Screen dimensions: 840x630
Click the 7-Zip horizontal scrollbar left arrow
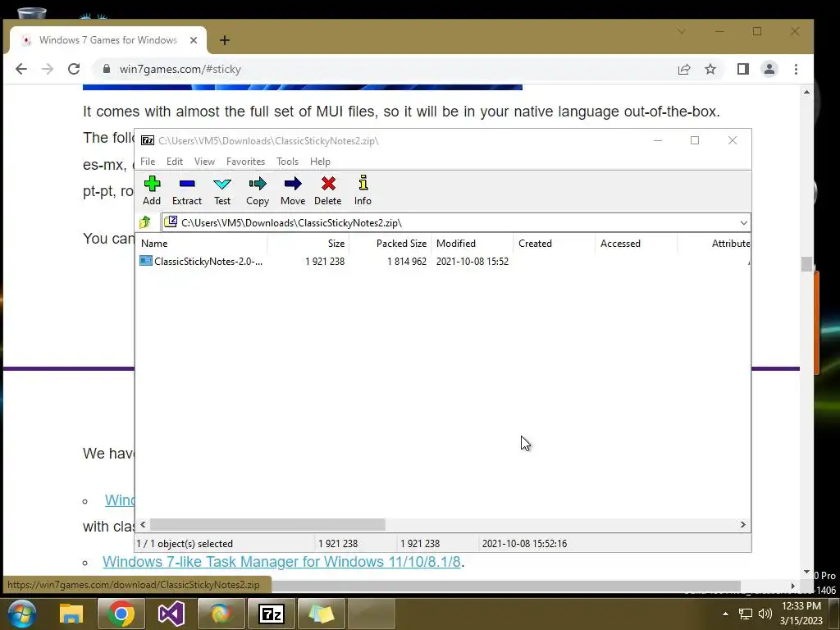[143, 524]
